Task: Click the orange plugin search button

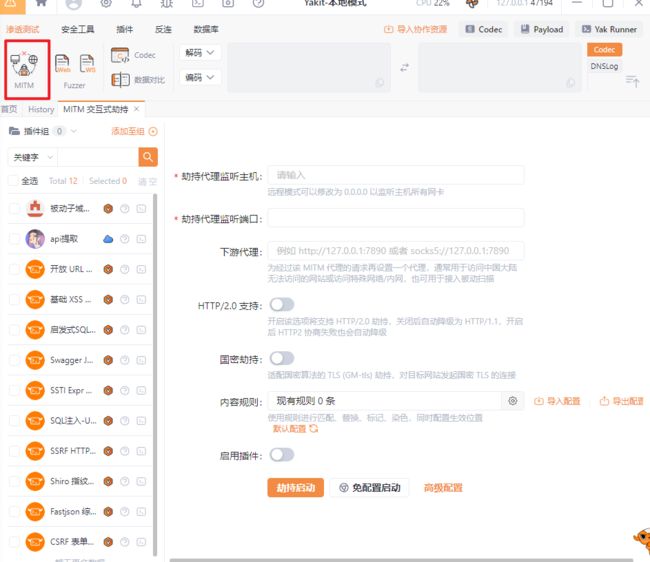Action: (x=148, y=157)
